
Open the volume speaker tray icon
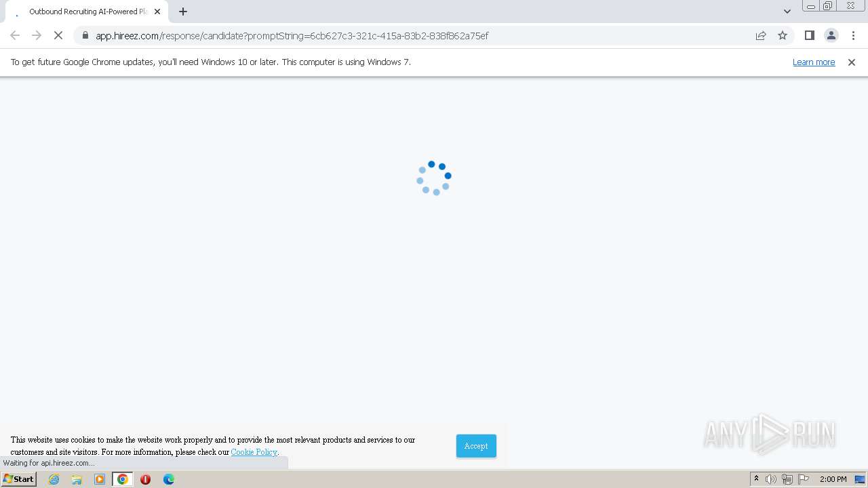tap(771, 479)
